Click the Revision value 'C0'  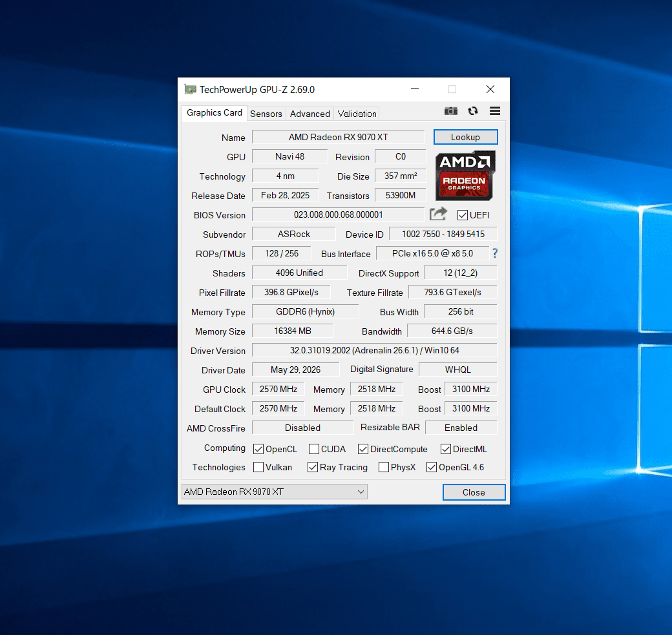(x=400, y=156)
